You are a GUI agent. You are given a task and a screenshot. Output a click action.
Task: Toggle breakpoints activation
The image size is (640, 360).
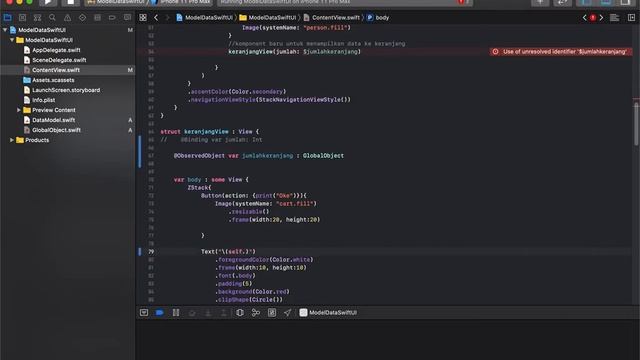160,313
